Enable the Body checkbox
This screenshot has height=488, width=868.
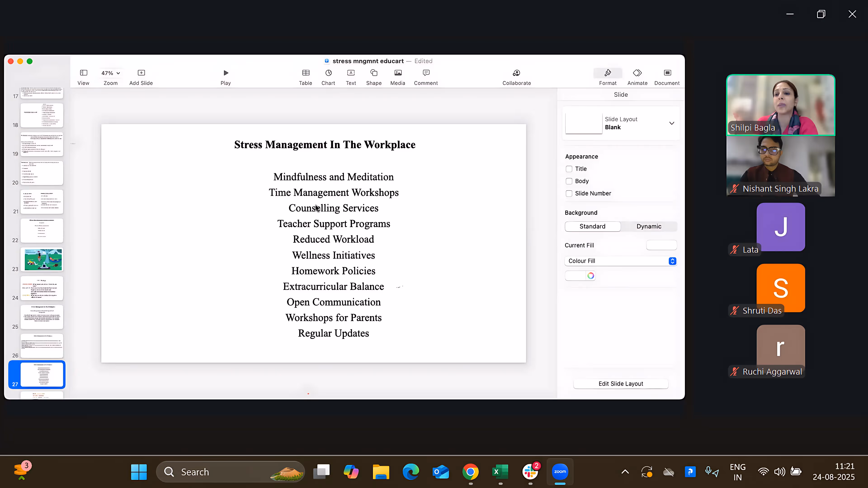(569, 181)
